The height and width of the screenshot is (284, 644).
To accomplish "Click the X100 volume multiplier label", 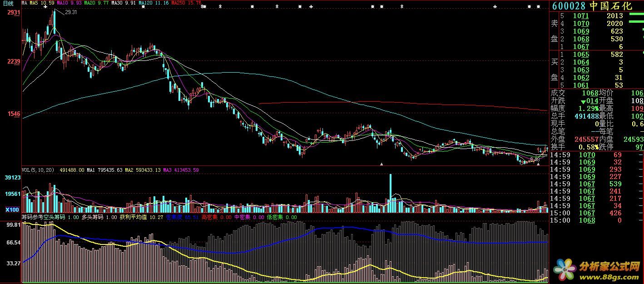I will coord(13,209).
